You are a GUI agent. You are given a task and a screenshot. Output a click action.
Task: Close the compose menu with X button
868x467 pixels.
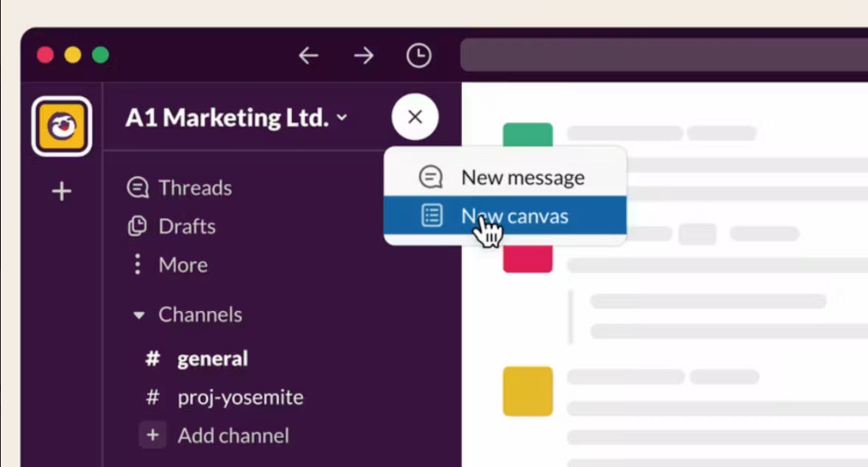pyautogui.click(x=415, y=117)
